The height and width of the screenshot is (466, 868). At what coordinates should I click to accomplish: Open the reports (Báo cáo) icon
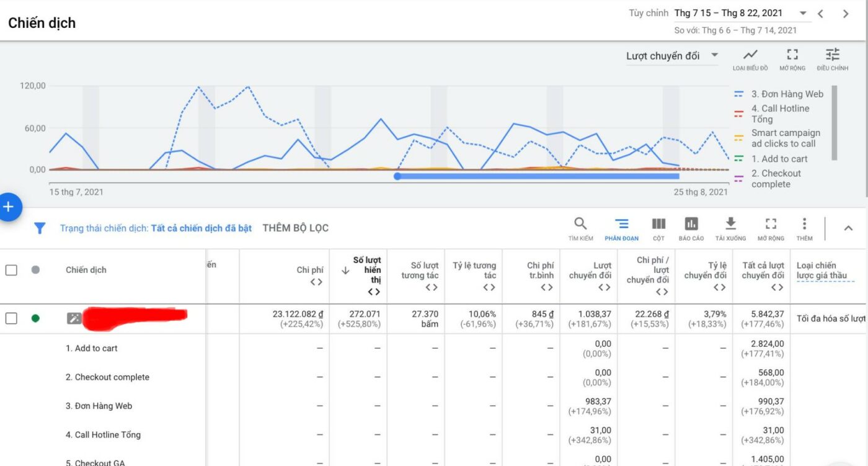point(691,223)
